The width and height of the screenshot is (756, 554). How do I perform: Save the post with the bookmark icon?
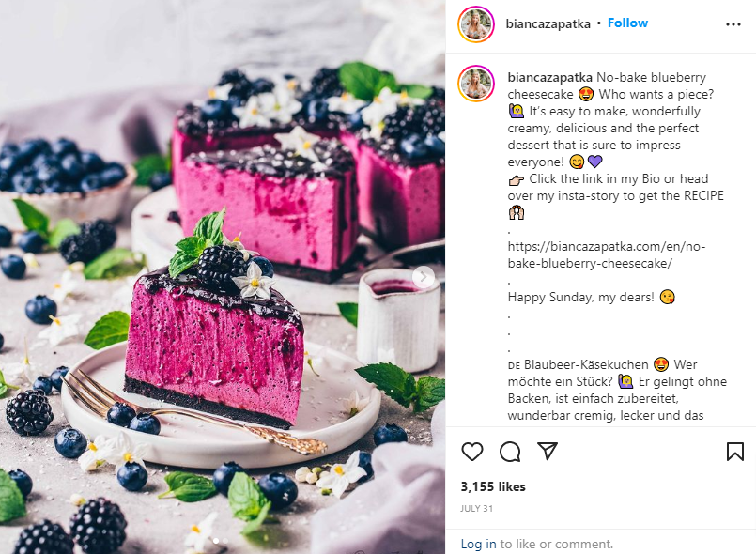(734, 452)
